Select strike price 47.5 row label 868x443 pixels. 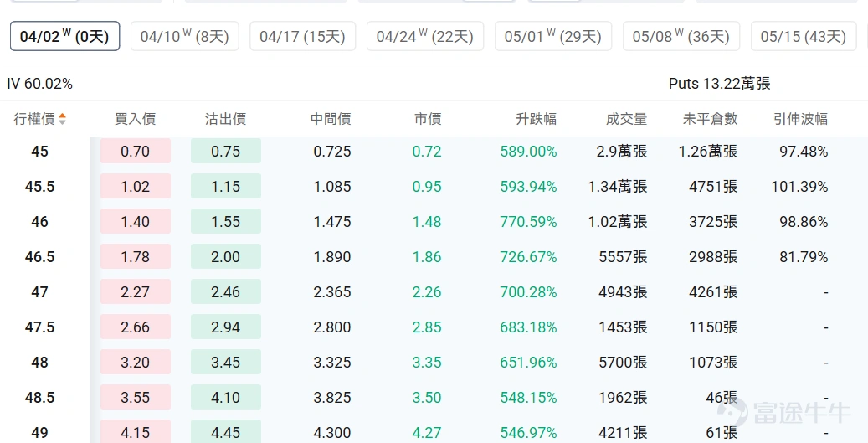pyautogui.click(x=40, y=327)
